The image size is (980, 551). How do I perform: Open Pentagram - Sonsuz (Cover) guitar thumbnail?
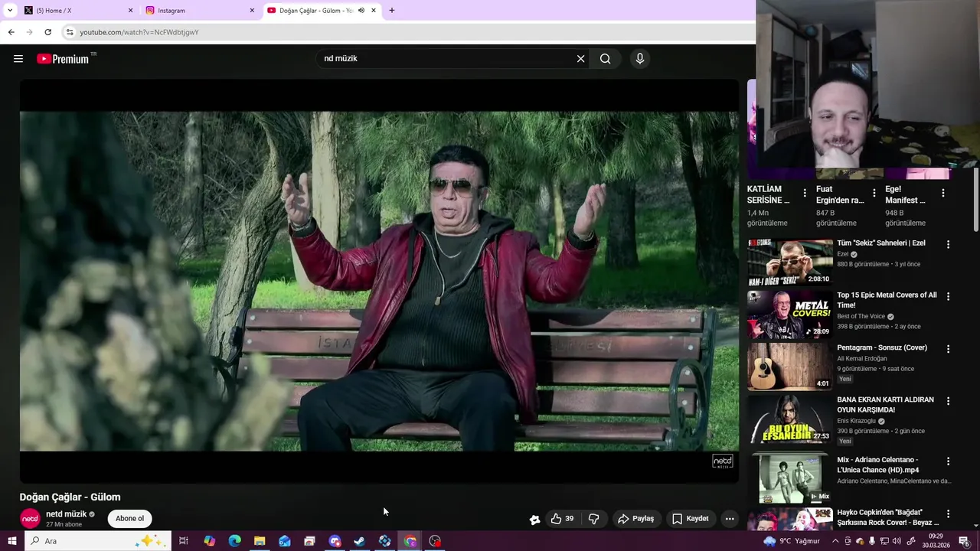(790, 366)
